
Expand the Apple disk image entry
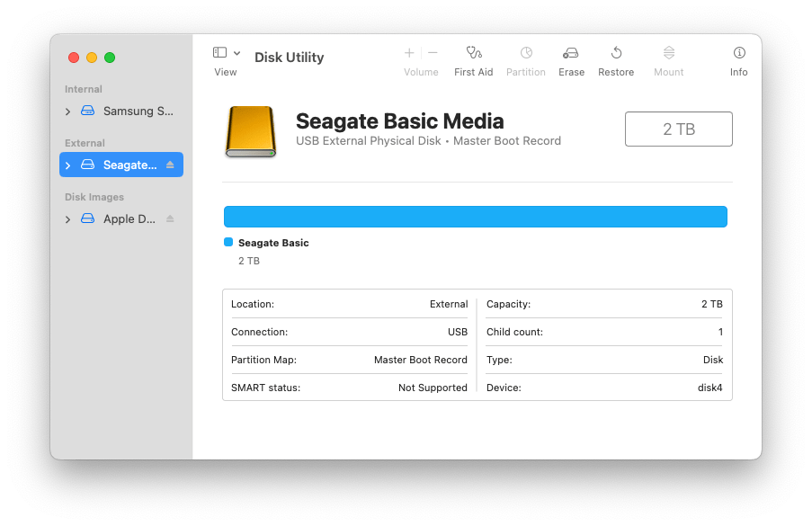click(68, 219)
